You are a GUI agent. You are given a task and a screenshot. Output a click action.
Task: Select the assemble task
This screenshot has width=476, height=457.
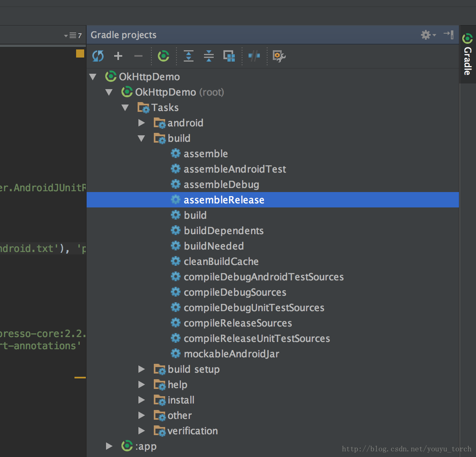pyautogui.click(x=206, y=154)
